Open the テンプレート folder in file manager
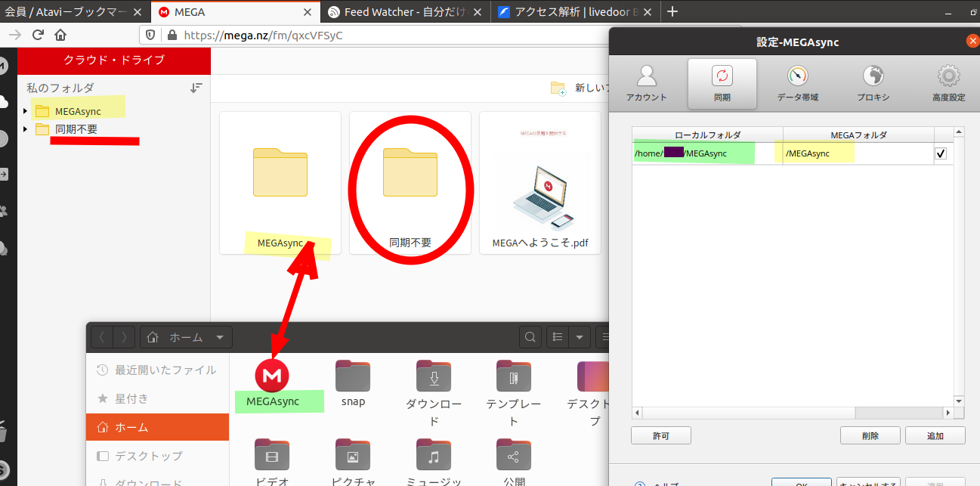This screenshot has width=980, height=486. (x=514, y=393)
